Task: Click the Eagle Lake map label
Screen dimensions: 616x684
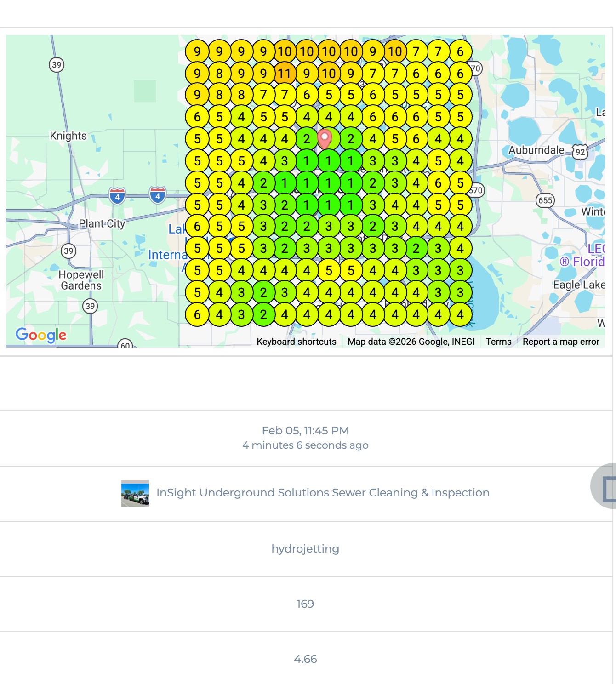Action: point(579,285)
